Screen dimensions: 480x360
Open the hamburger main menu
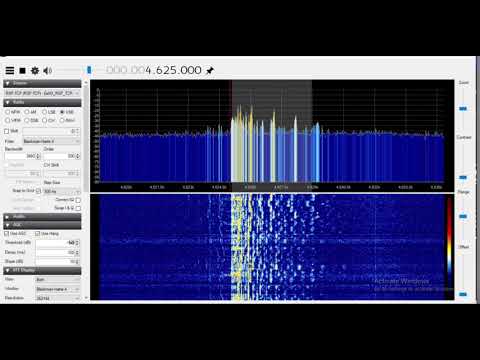[10, 70]
